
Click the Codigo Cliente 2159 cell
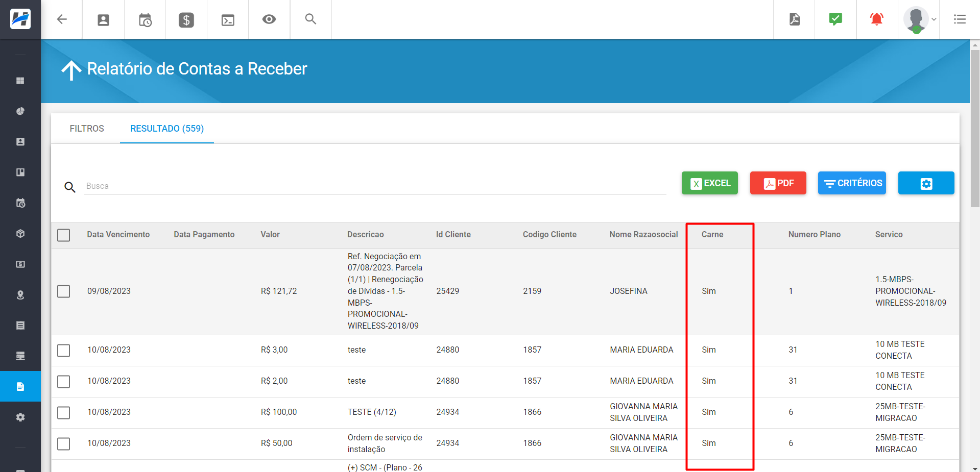tap(532, 291)
